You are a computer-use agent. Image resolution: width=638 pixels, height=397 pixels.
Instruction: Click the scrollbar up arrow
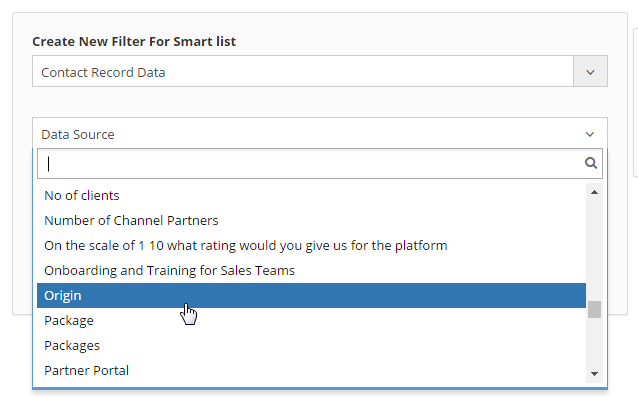(594, 192)
